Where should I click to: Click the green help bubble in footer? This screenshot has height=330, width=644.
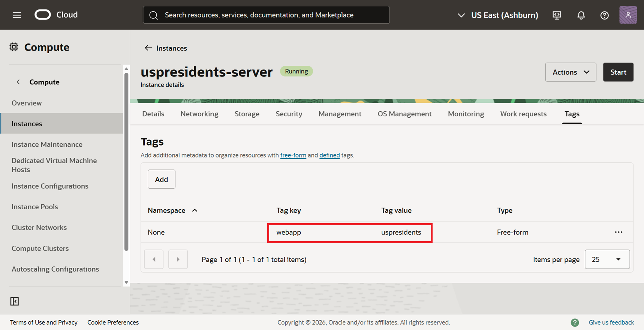575,322
